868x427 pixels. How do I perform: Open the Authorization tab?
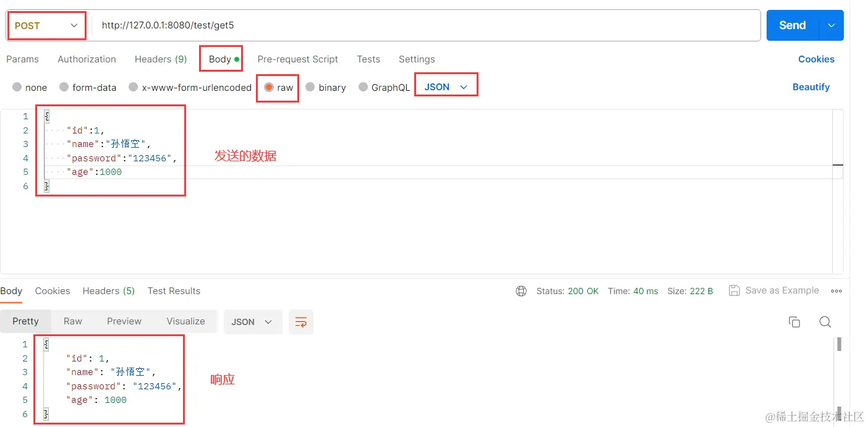(x=87, y=59)
